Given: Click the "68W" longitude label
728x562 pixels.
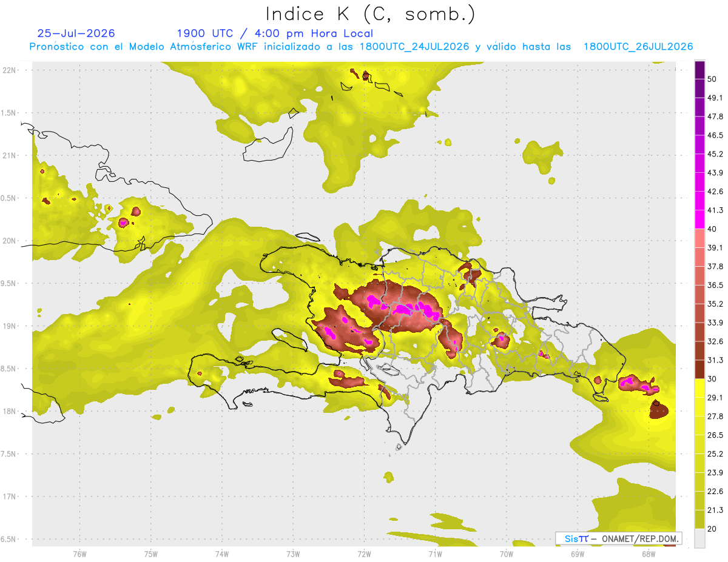Looking at the screenshot, I should pos(648,554).
